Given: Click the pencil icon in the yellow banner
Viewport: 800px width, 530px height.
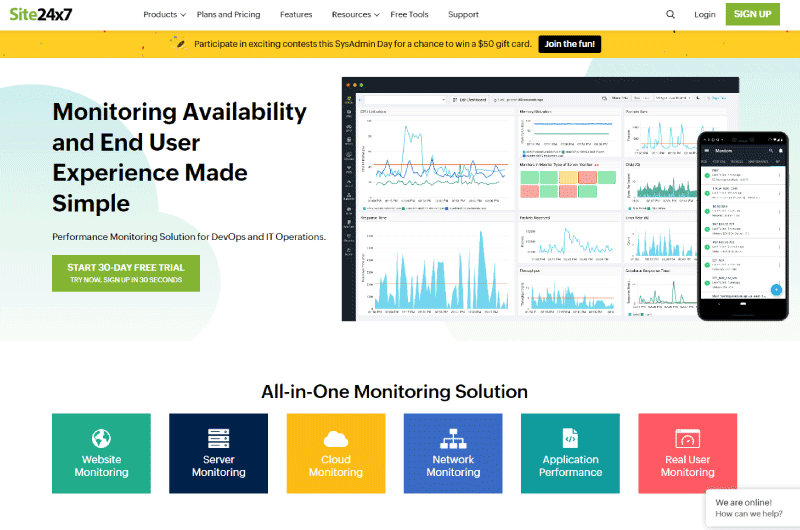Looking at the screenshot, I should pyautogui.click(x=179, y=43).
